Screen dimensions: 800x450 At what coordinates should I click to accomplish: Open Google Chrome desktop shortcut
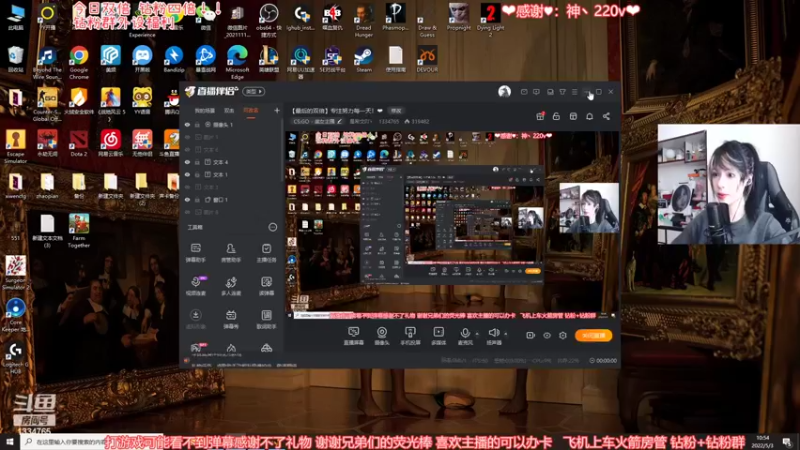[x=79, y=63]
